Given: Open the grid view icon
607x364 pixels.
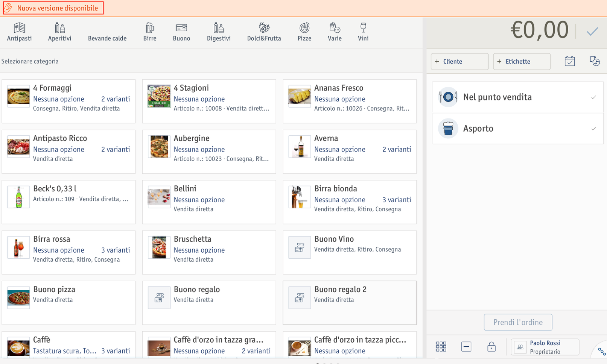Looking at the screenshot, I should 441,346.
